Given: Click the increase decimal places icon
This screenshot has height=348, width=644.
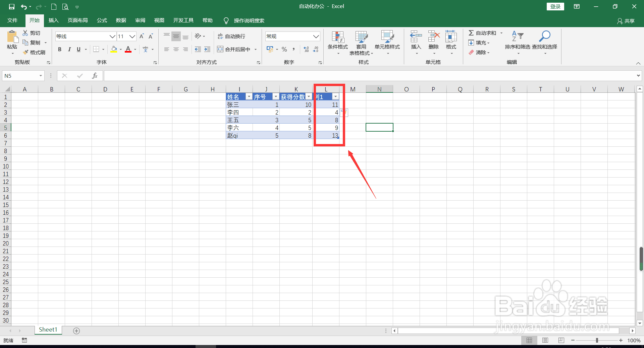Looking at the screenshot, I should coord(306,49).
